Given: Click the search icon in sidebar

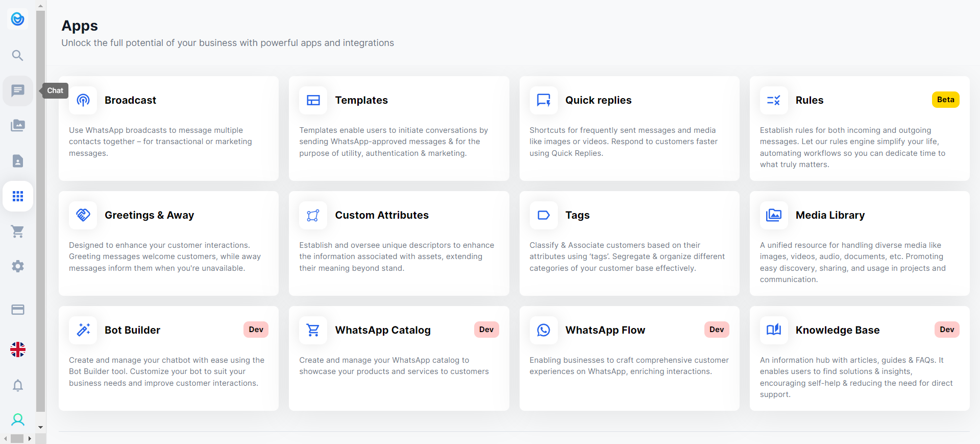Looking at the screenshot, I should click(18, 55).
